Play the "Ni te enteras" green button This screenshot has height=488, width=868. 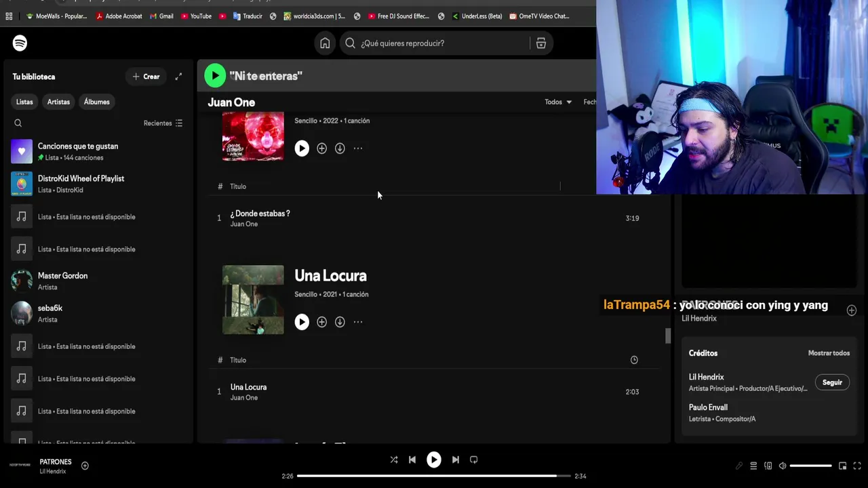tap(215, 76)
